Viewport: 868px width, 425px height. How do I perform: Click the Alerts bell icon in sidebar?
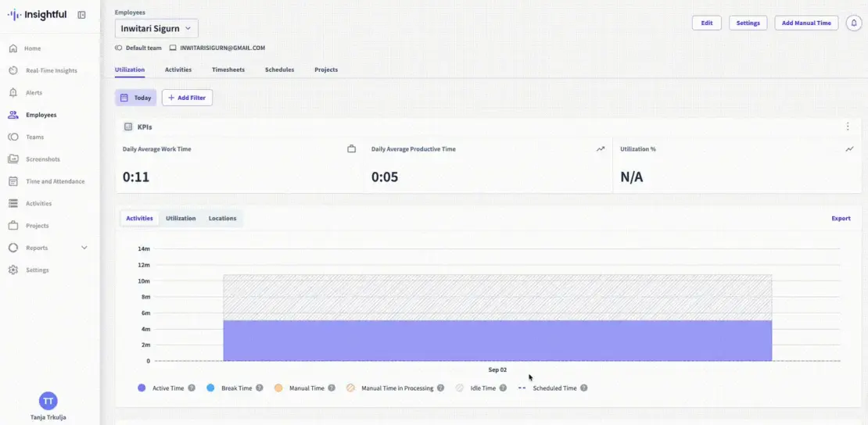coord(13,93)
